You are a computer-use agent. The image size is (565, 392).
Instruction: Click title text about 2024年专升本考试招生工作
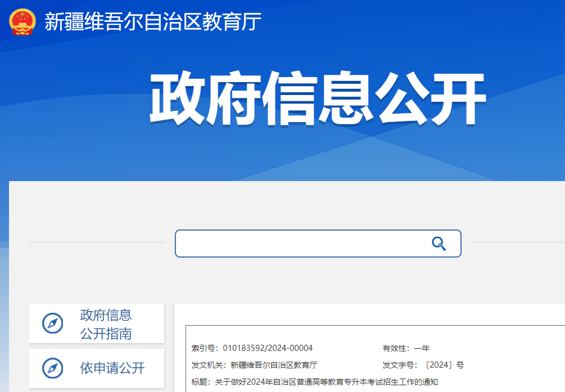tap(323, 382)
